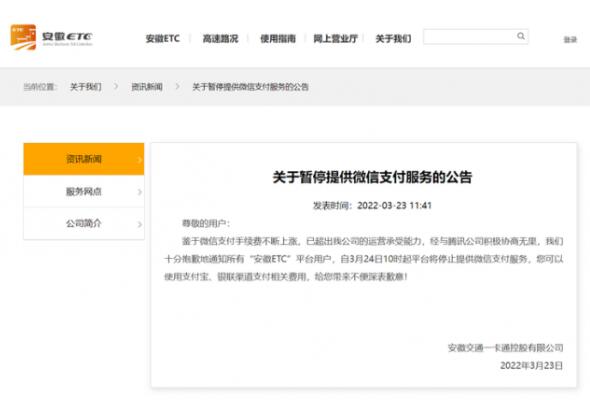This screenshot has width=590, height=400.
Task: Select the 资讯新闻 sidebar tab
Action: (x=84, y=159)
